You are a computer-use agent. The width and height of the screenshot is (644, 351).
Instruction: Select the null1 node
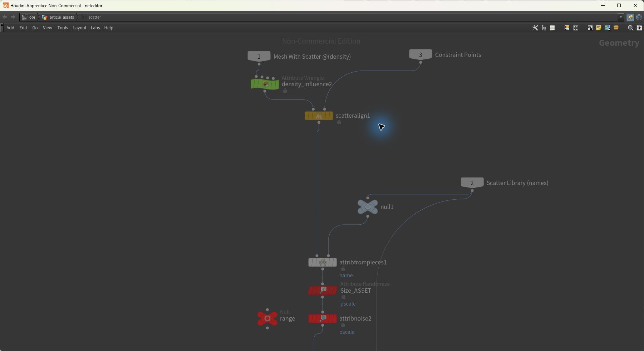(368, 207)
